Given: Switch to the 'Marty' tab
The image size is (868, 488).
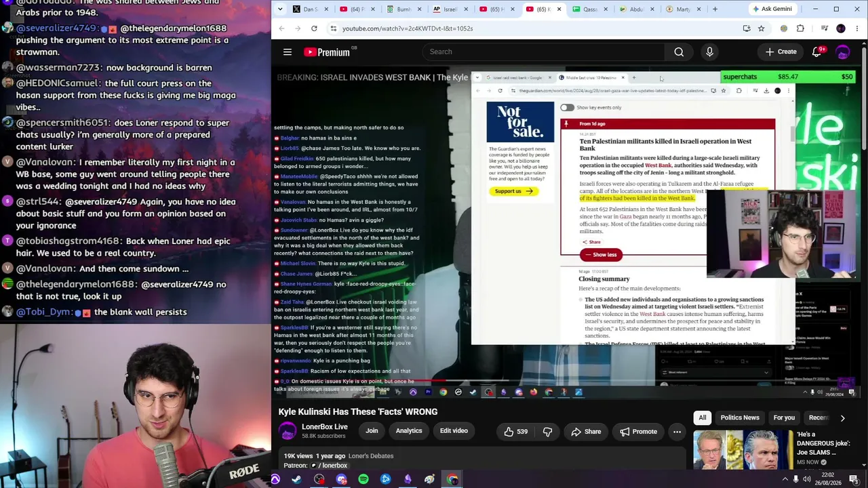Looking at the screenshot, I should (683, 9).
